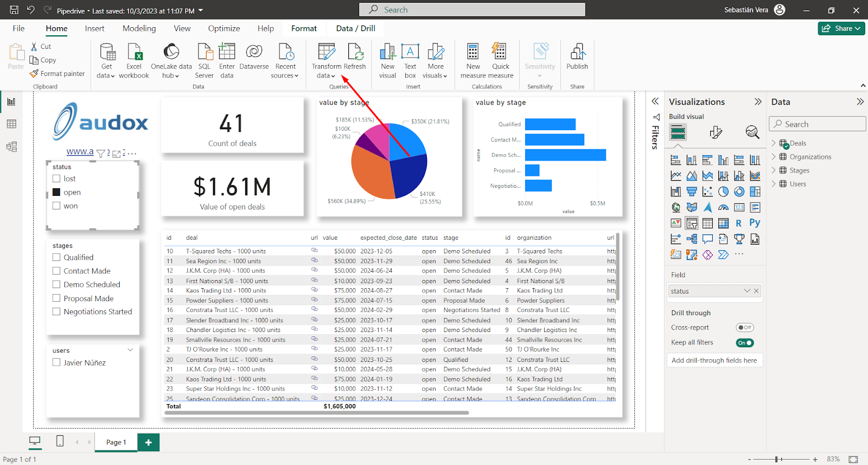The width and height of the screenshot is (868, 465).
Task: Collapse the Visualizations pane
Action: [x=758, y=101]
